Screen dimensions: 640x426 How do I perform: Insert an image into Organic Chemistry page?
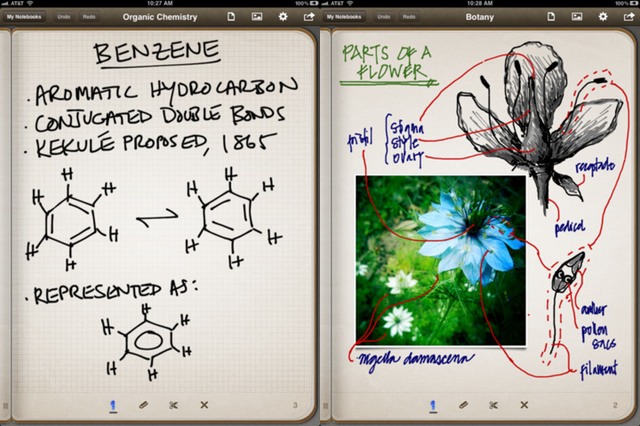pyautogui.click(x=257, y=17)
